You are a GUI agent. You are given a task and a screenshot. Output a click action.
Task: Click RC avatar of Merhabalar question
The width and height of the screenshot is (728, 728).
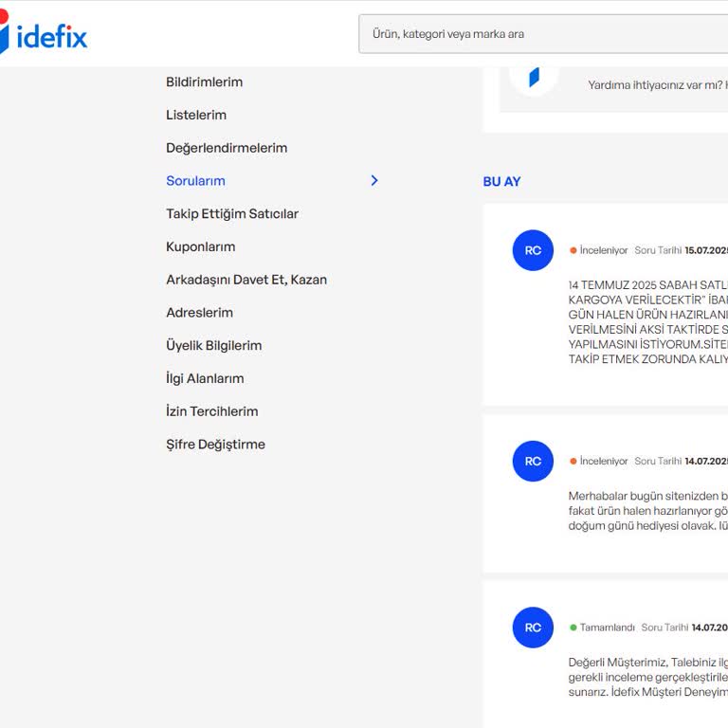[533, 461]
